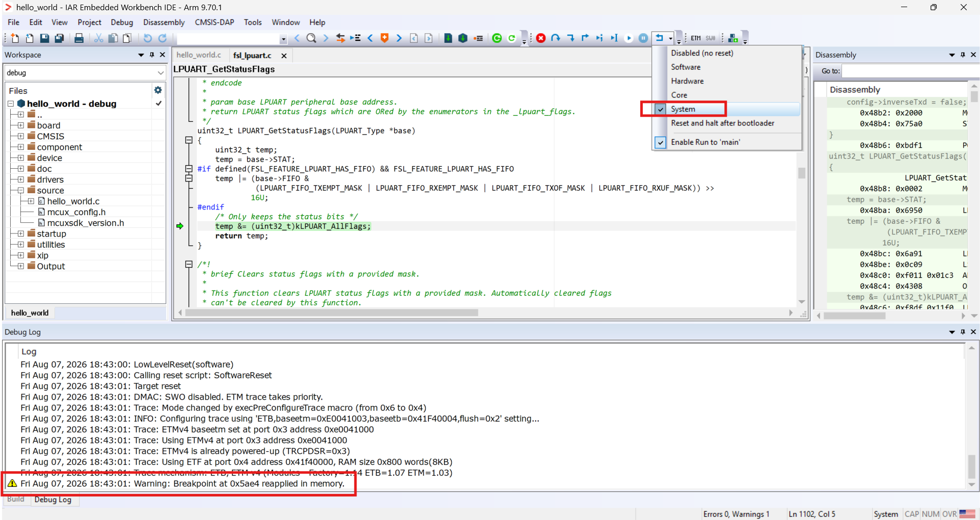Viewport: 980px width, 520px height.
Task: Switch to the Build tab
Action: (16, 499)
